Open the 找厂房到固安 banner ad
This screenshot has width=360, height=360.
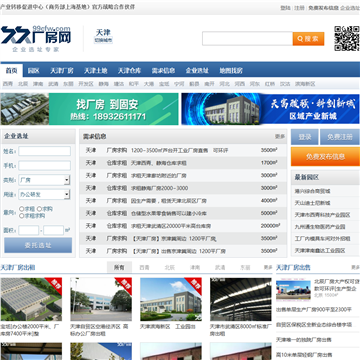[89, 109]
